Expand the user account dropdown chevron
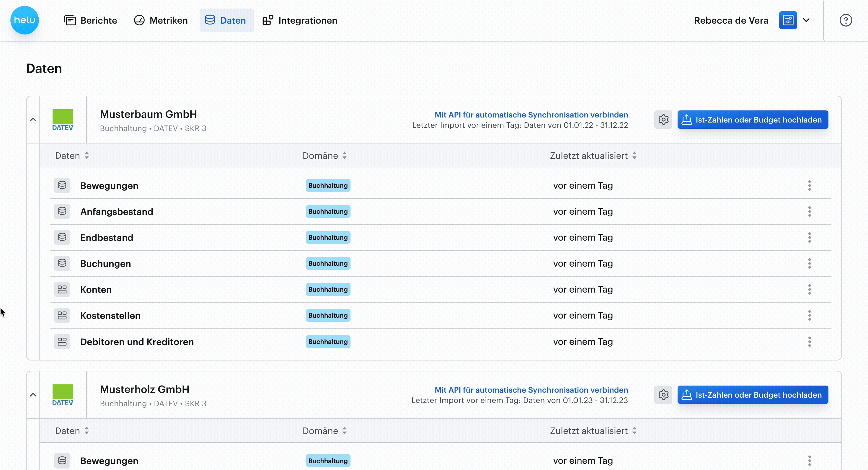Screen dimensions: 868x470 click(x=806, y=20)
